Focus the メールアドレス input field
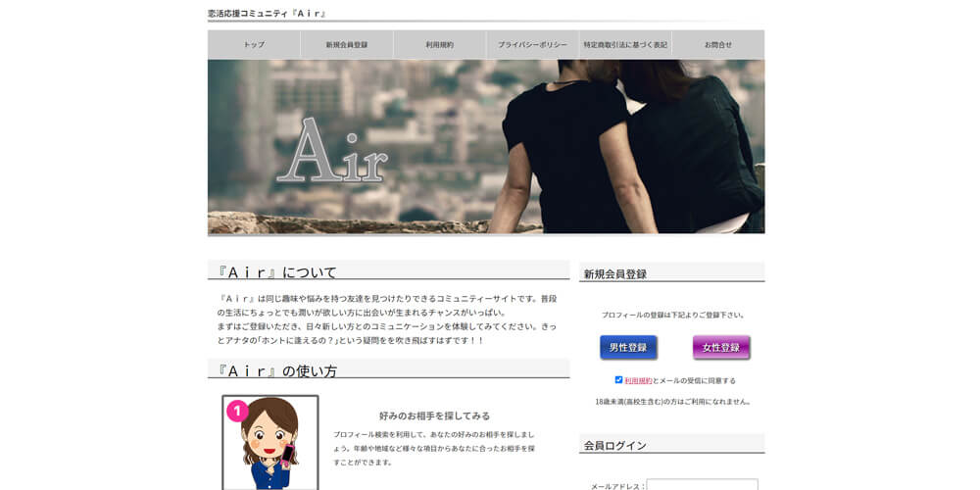Screen dimensions: 980x490 pos(702,484)
